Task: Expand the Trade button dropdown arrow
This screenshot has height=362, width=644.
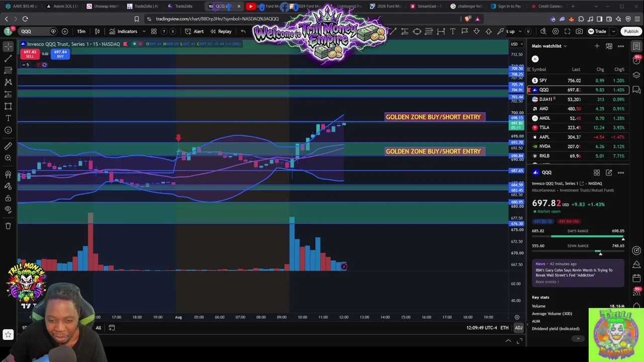Action: coord(613,31)
